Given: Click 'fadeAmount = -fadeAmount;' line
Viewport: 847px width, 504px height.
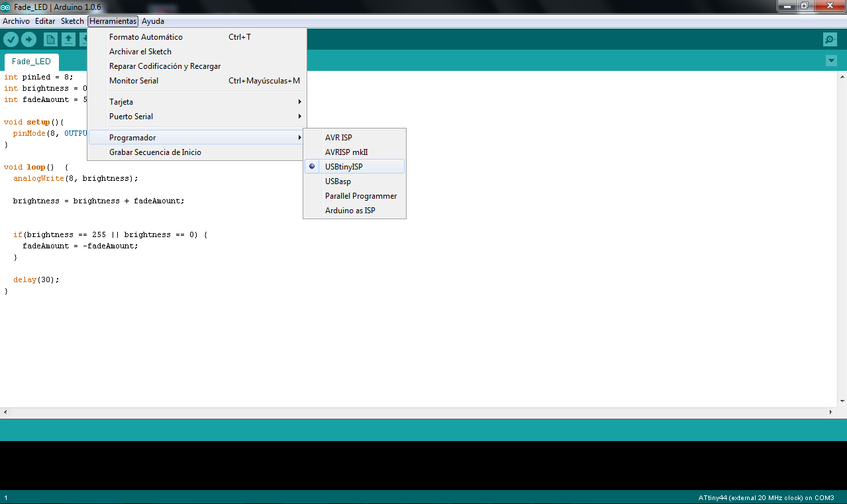Looking at the screenshot, I should click(80, 246).
